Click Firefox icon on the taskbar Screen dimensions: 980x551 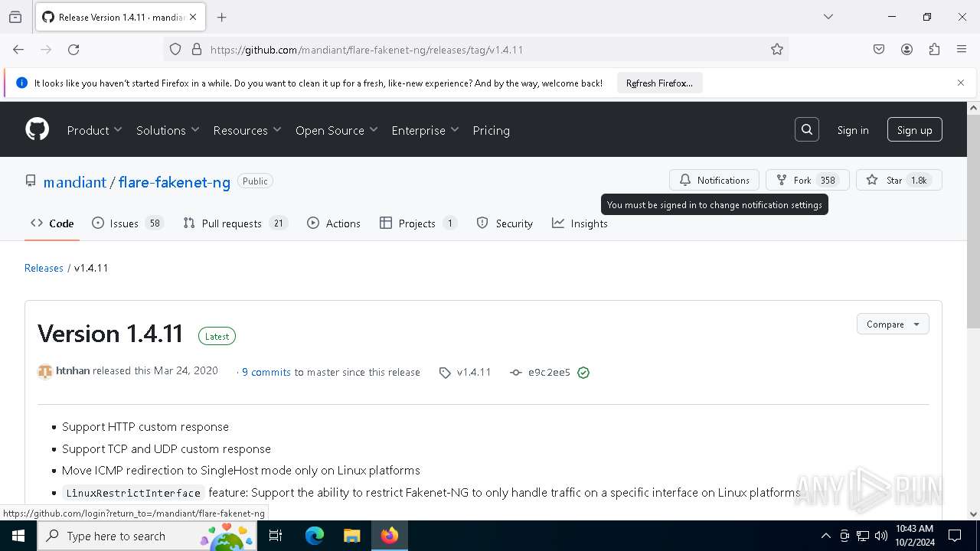tap(390, 536)
